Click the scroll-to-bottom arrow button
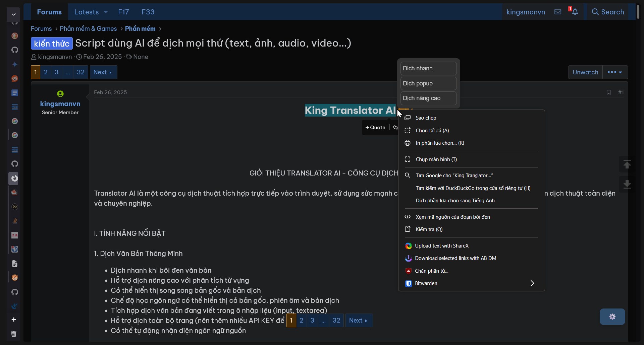 (627, 184)
